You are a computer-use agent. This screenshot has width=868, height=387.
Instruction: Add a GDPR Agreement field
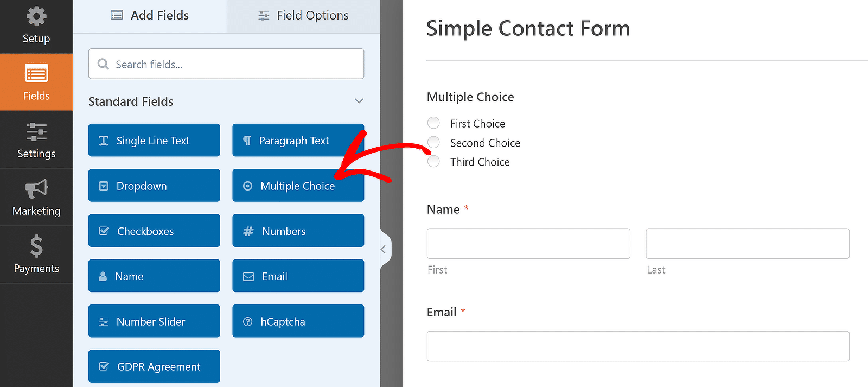pos(154,366)
